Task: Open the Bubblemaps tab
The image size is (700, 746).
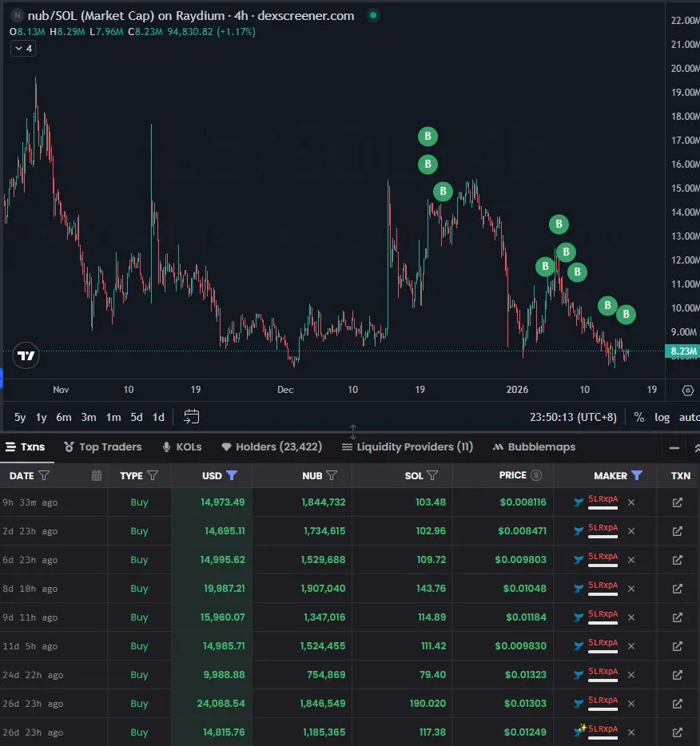Action: coord(534,446)
